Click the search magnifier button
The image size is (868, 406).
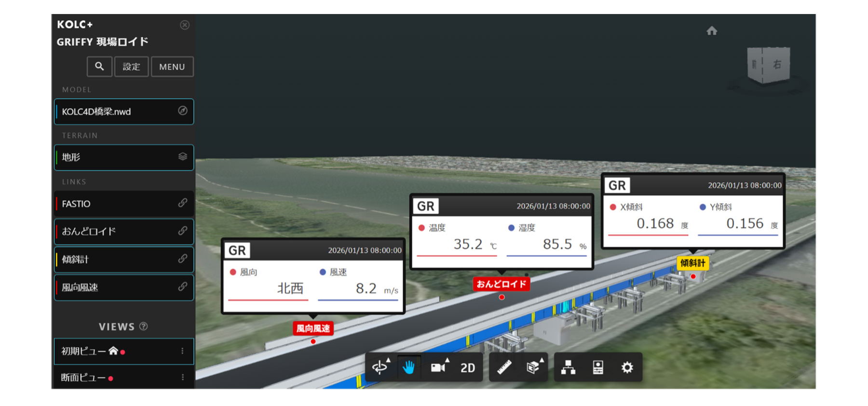99,67
